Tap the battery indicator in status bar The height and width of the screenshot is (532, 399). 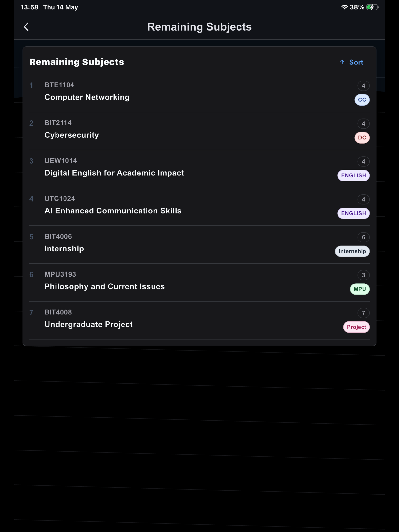[x=372, y=7]
